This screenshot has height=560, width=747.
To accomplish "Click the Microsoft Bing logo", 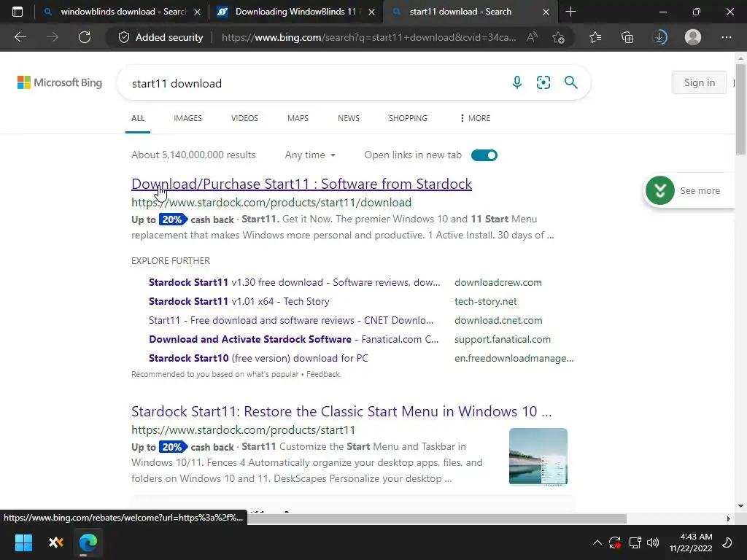I will [x=60, y=82].
